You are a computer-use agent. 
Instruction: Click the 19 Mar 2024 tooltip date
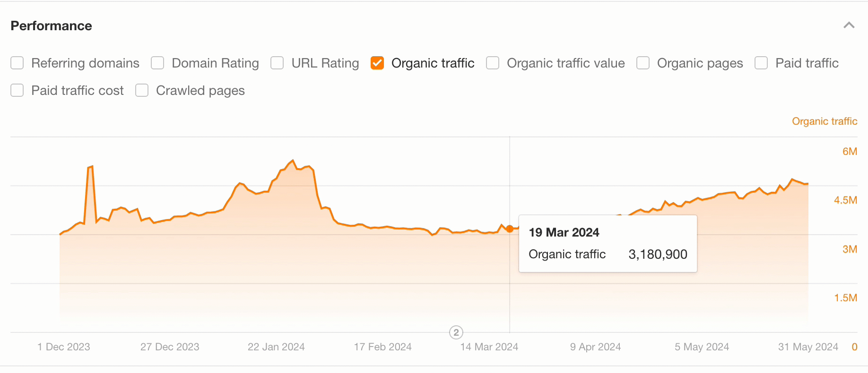point(564,232)
